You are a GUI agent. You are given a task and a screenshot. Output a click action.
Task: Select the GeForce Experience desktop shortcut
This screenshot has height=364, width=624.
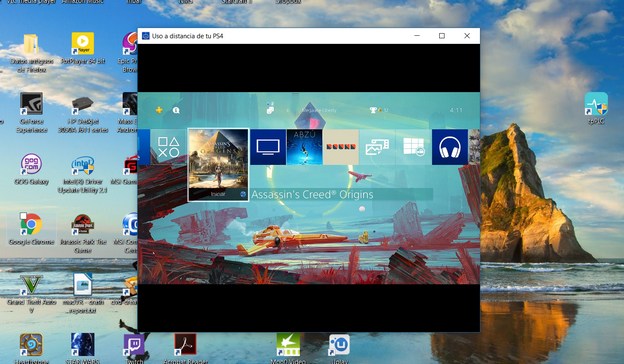31,113
